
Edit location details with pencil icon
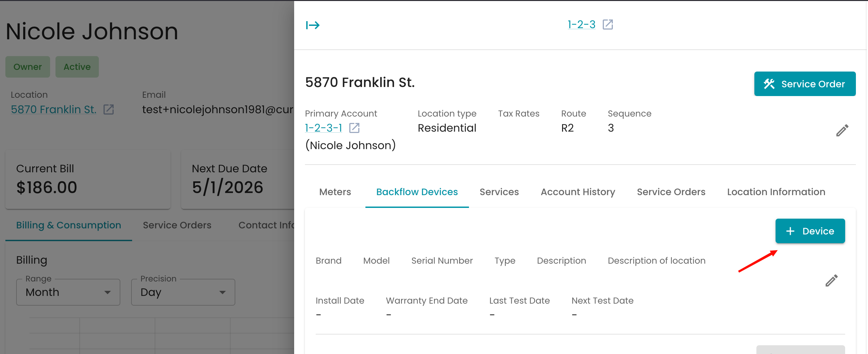tap(842, 130)
